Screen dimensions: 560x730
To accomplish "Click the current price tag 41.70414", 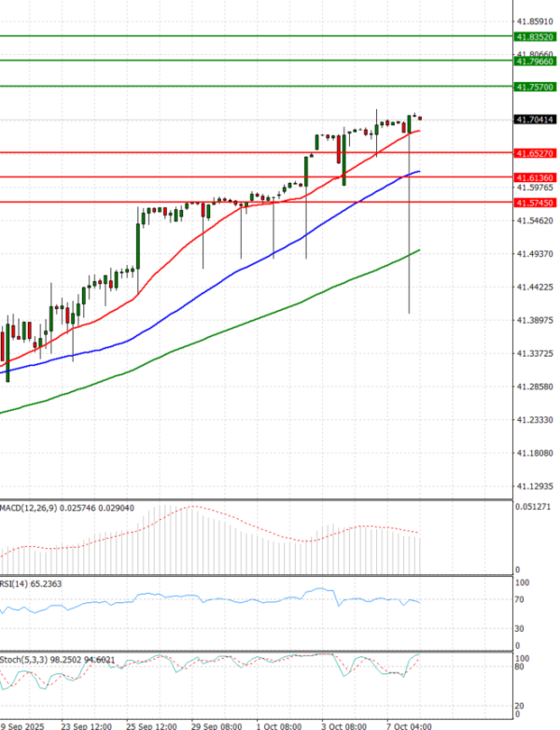I will click(x=536, y=119).
